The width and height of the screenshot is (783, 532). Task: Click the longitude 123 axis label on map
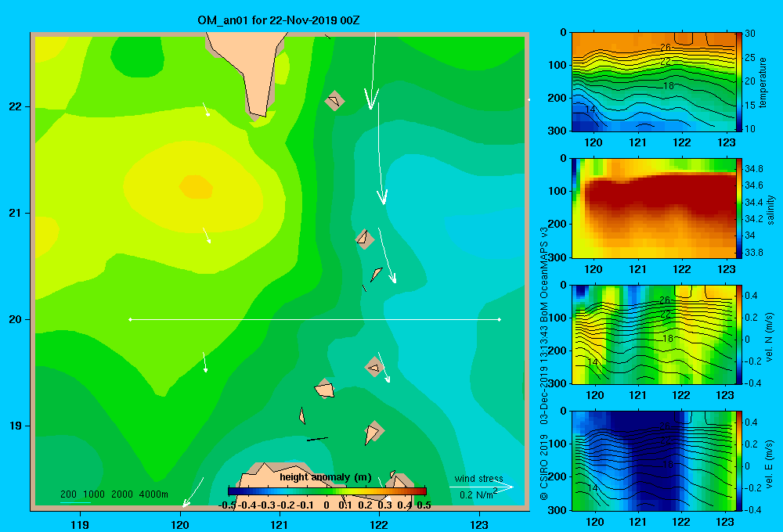click(x=479, y=524)
